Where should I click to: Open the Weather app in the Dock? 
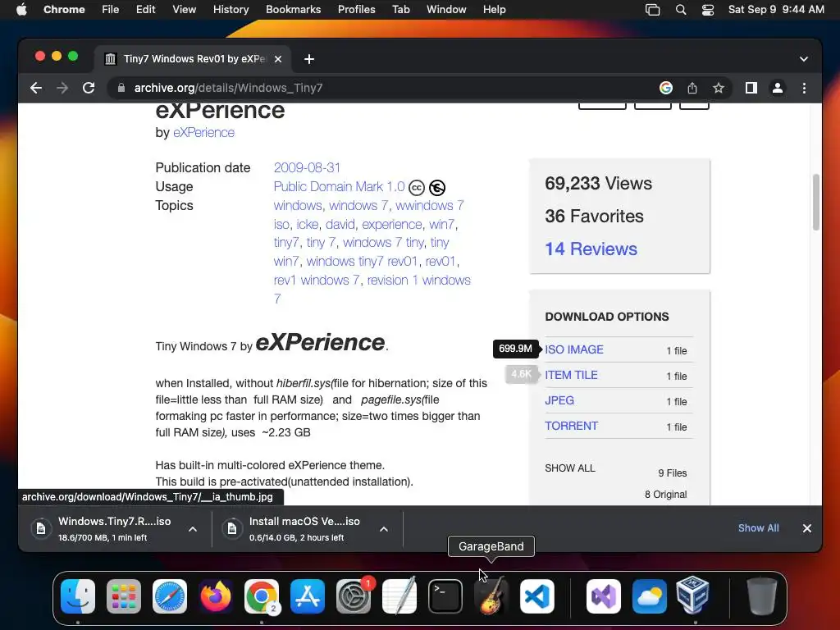650,596
